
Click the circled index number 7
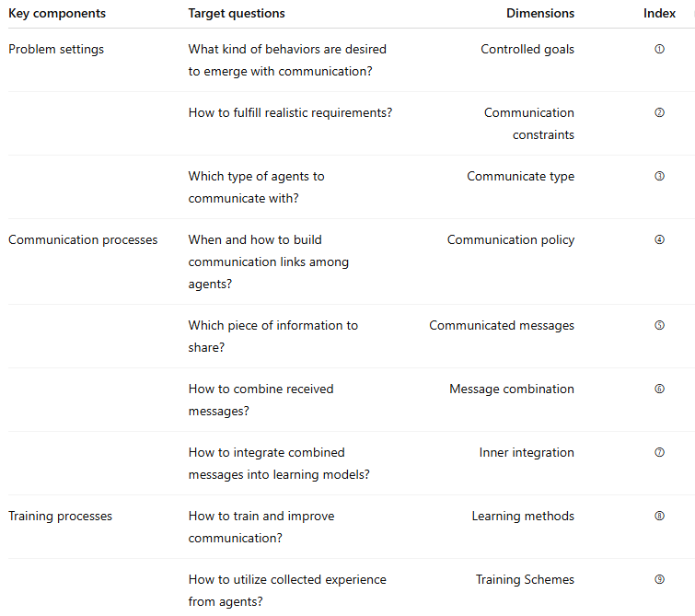(x=659, y=453)
